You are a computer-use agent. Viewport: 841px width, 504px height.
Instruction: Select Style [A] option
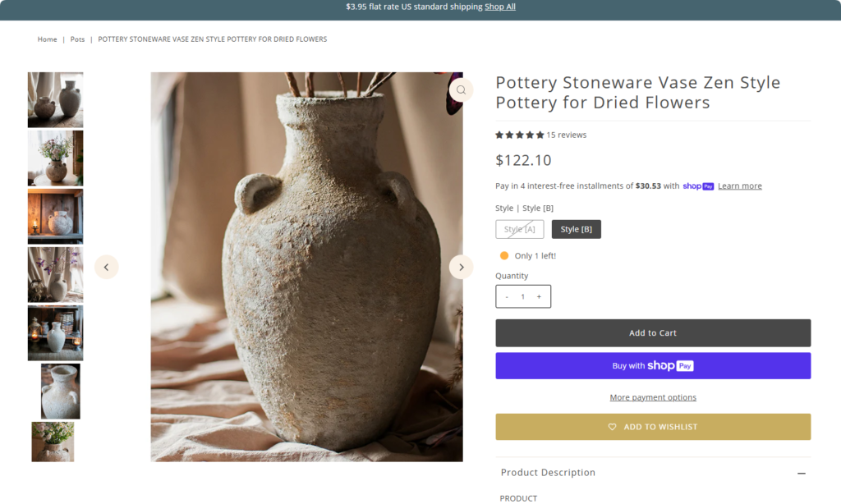point(519,229)
